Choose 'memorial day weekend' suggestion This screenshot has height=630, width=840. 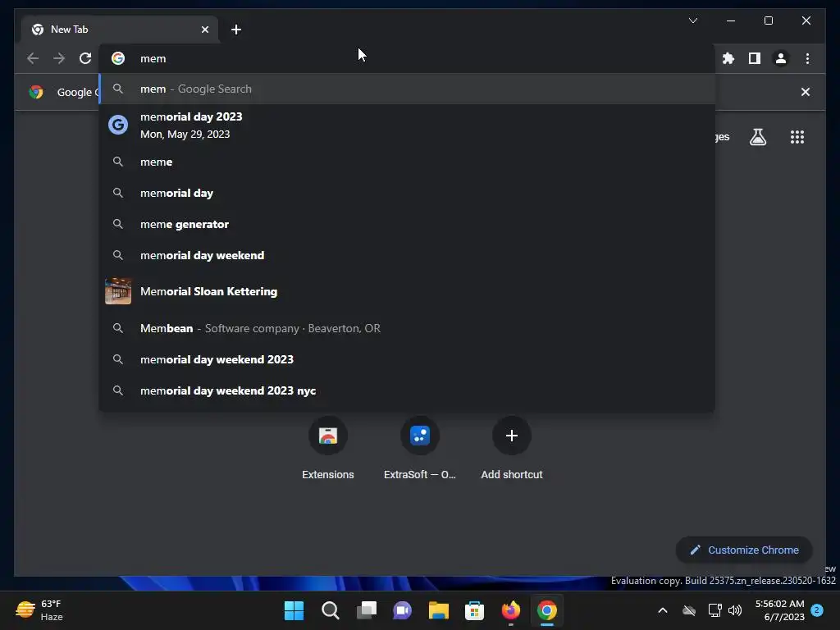click(407, 255)
